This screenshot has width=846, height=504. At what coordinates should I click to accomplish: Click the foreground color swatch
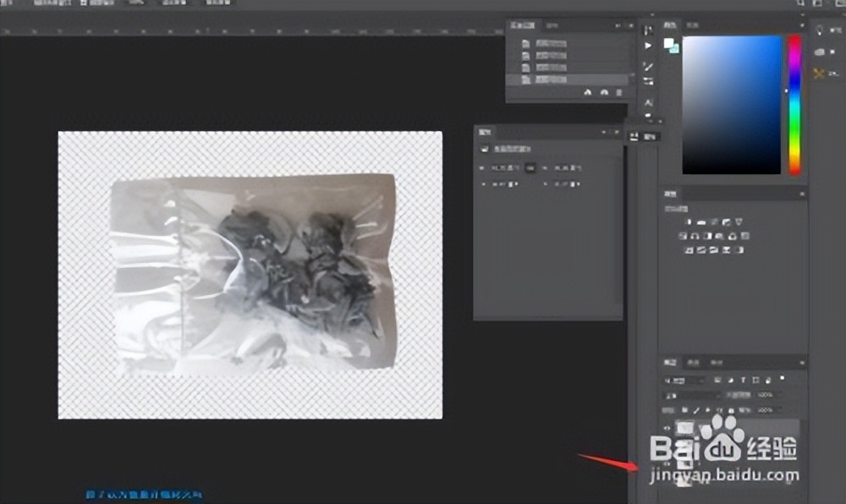(x=668, y=42)
